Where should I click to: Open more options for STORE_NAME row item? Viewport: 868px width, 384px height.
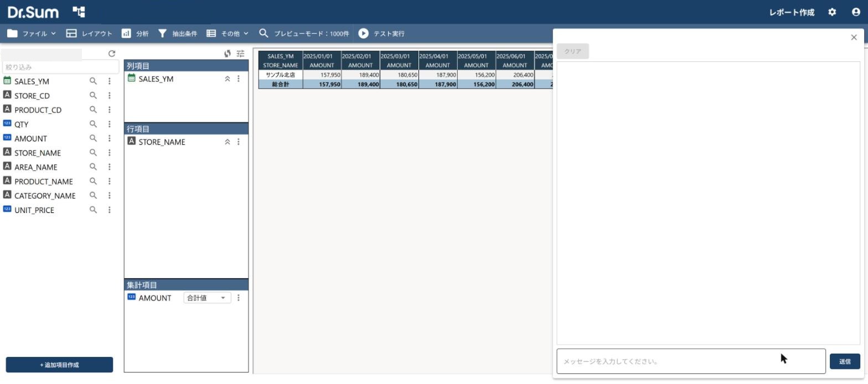(239, 142)
